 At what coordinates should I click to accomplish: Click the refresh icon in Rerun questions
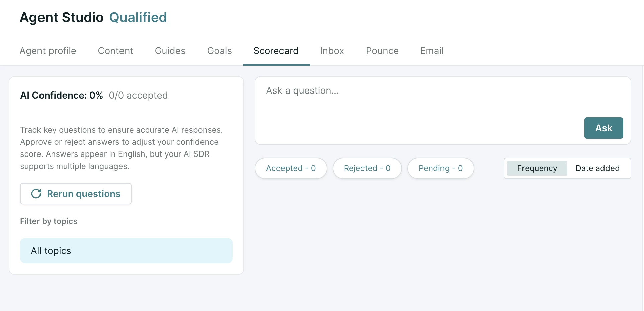click(x=36, y=194)
